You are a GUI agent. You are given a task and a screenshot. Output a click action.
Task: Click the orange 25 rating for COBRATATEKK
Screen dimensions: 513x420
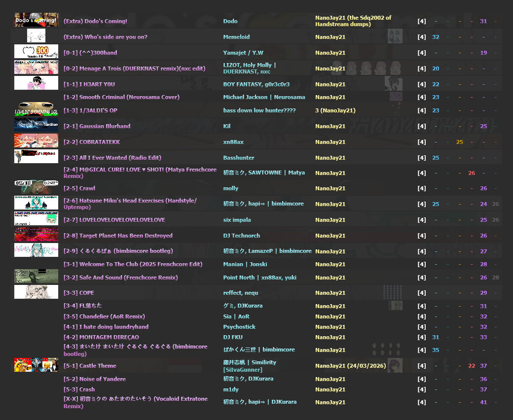pyautogui.click(x=460, y=142)
